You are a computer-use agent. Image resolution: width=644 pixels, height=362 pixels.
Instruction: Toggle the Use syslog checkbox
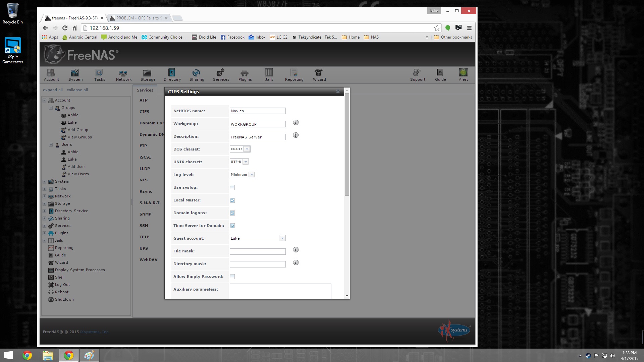click(x=232, y=188)
